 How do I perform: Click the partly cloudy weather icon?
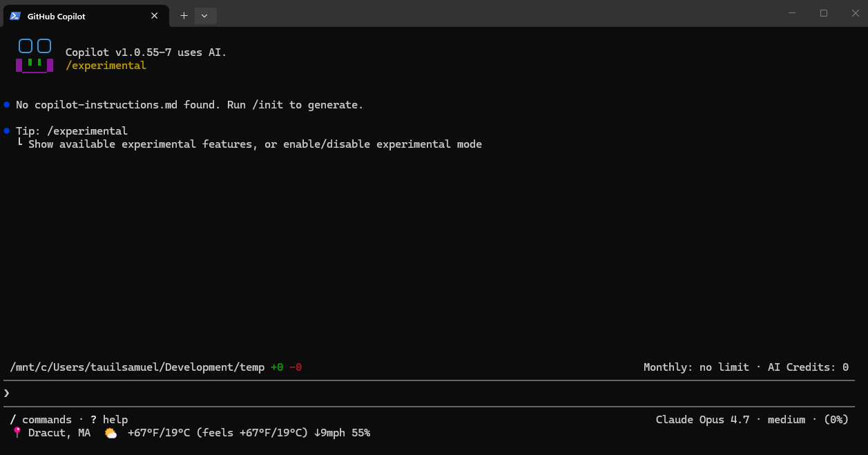[x=110, y=433]
